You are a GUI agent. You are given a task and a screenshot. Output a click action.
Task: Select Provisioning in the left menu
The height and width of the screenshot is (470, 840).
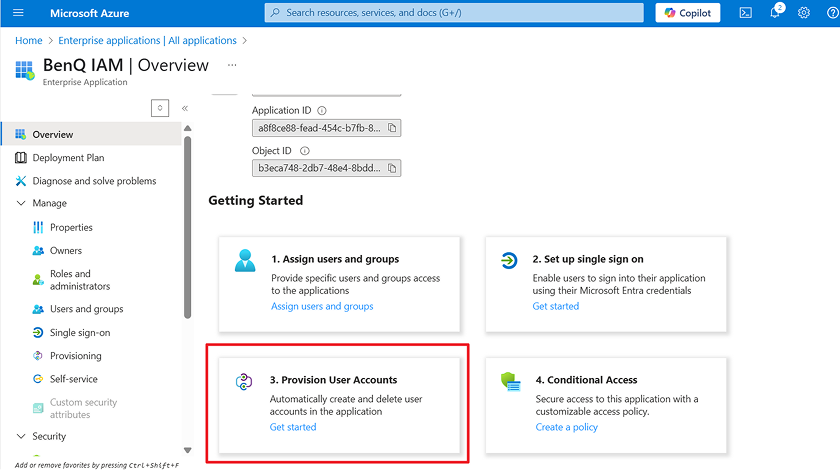point(76,356)
